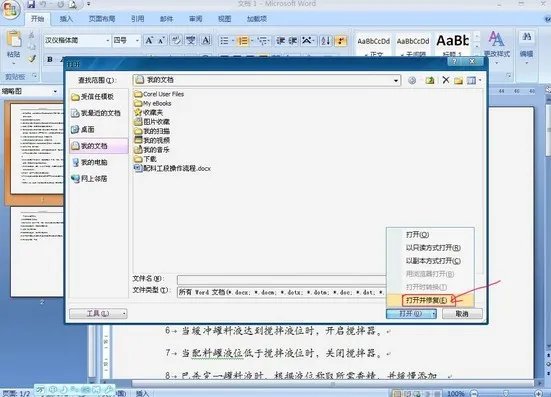Switch to the Insert ribbon tab
The image size is (551, 397).
(x=66, y=19)
